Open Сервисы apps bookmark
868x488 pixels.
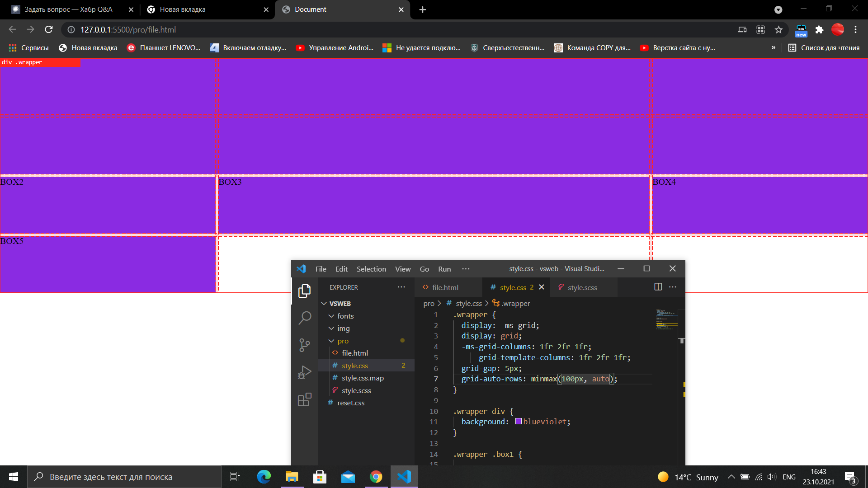coord(28,47)
